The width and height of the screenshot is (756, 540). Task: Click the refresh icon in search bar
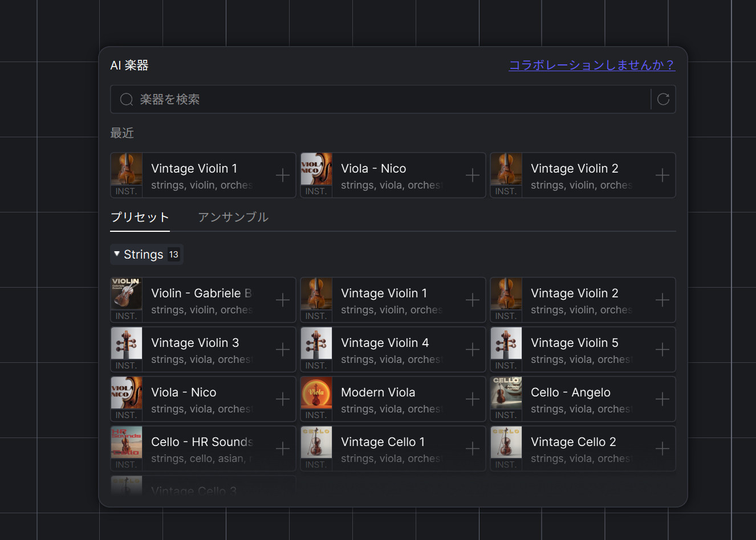(663, 99)
